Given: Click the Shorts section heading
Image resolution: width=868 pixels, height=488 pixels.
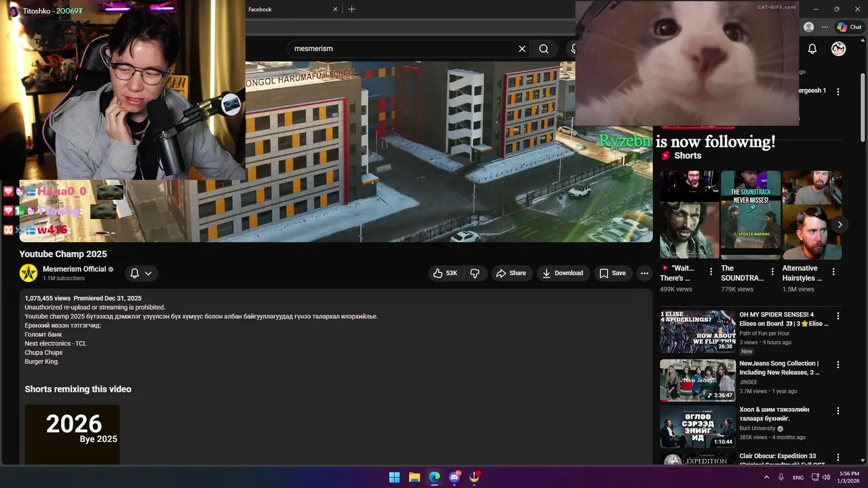Looking at the screenshot, I should click(688, 155).
